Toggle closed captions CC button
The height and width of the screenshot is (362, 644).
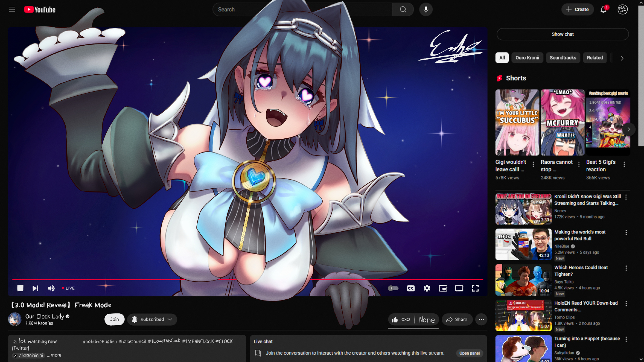tap(411, 288)
